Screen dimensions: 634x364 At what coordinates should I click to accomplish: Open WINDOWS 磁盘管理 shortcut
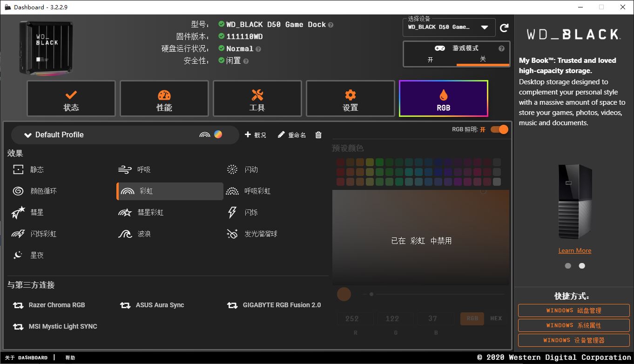pyautogui.click(x=574, y=310)
